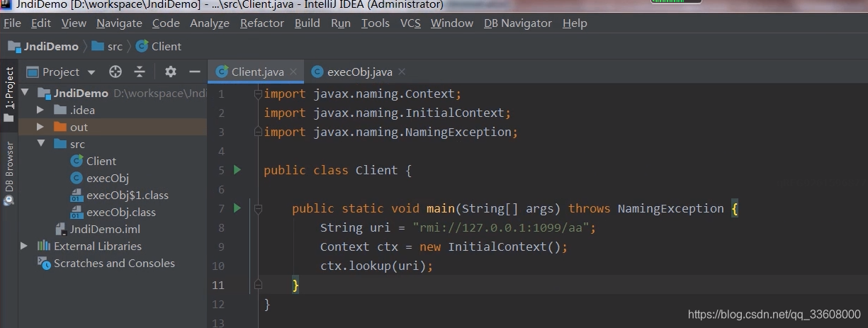Select External Libraries row

click(113, 246)
